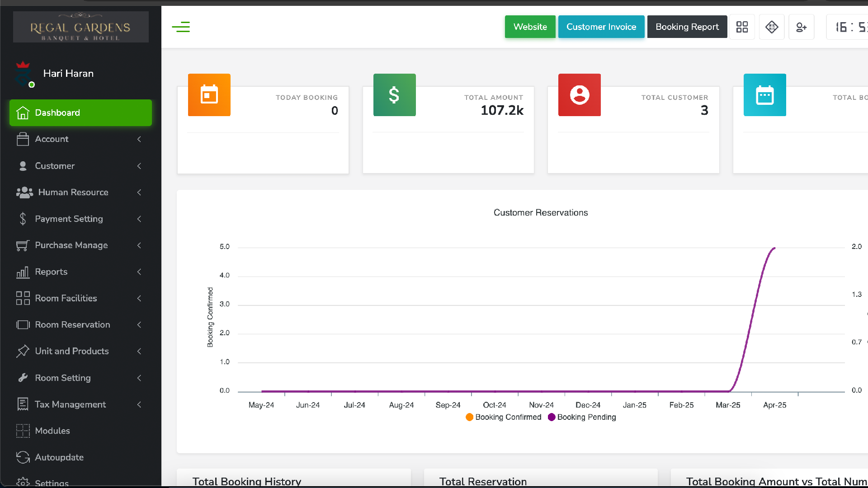
Task: Click the diamond fullscreen icon in top bar
Action: 772,27
